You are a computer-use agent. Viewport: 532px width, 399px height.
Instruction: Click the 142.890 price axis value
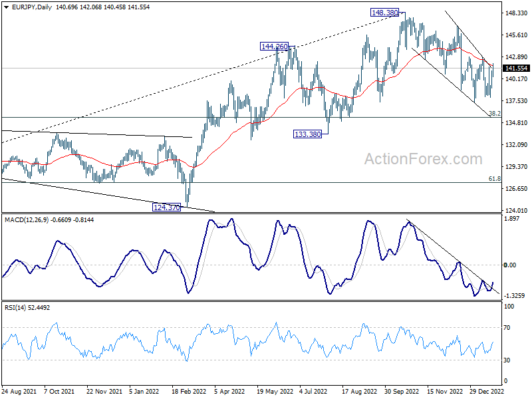point(517,57)
